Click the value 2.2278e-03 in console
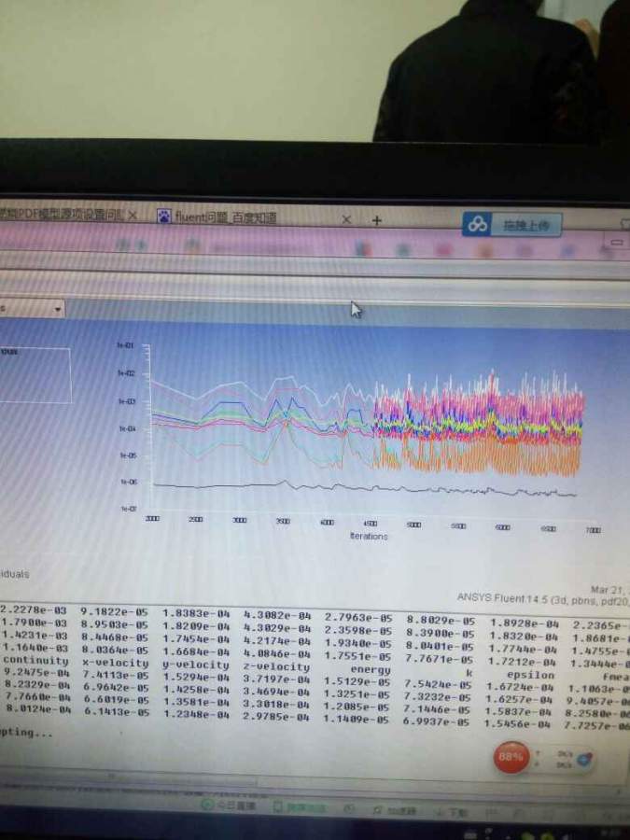The height and width of the screenshot is (840, 630). click(34, 609)
